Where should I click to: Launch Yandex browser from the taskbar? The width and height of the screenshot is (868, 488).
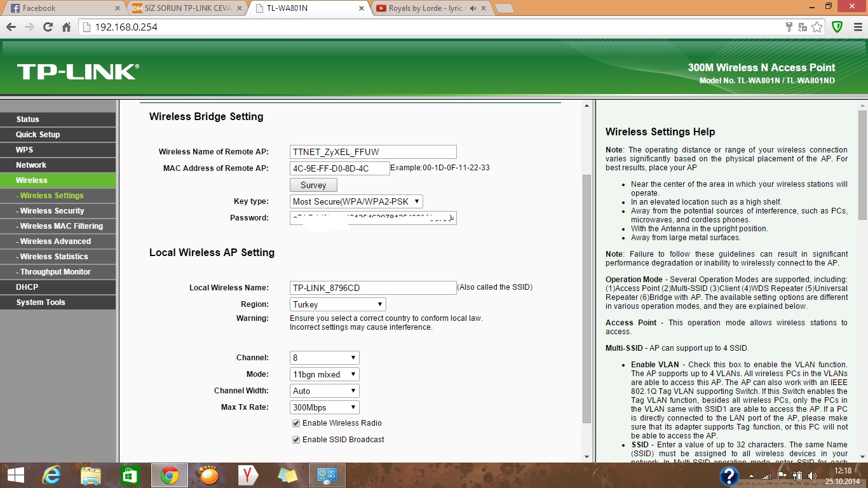coord(248,475)
